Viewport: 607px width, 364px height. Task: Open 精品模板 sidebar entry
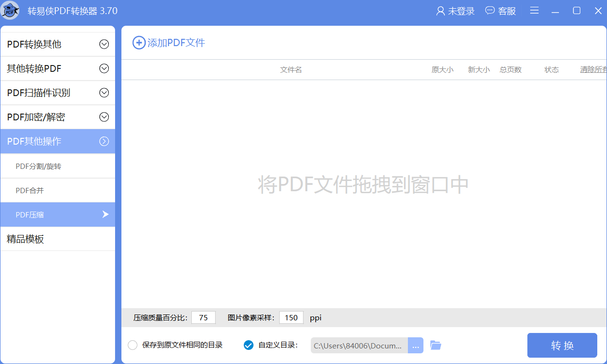(58, 239)
